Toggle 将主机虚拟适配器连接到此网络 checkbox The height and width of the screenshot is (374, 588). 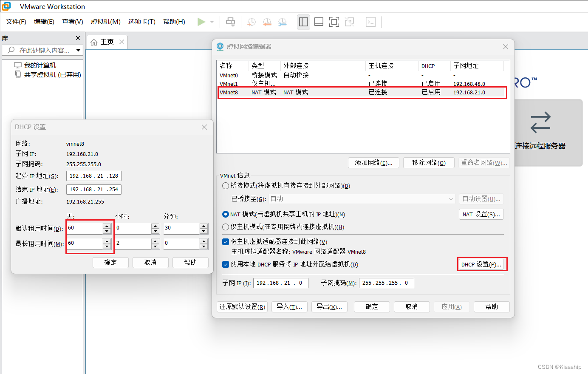tap(226, 242)
